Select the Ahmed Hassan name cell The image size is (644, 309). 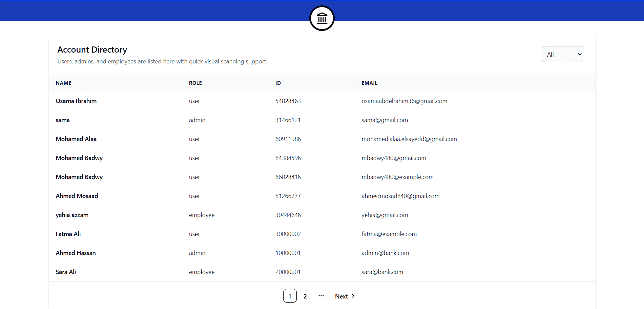(76, 253)
